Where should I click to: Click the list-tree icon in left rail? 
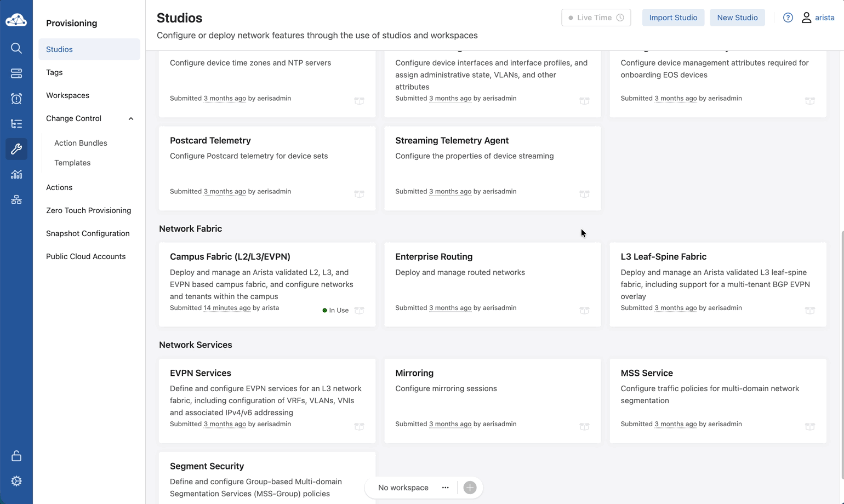[x=16, y=124]
